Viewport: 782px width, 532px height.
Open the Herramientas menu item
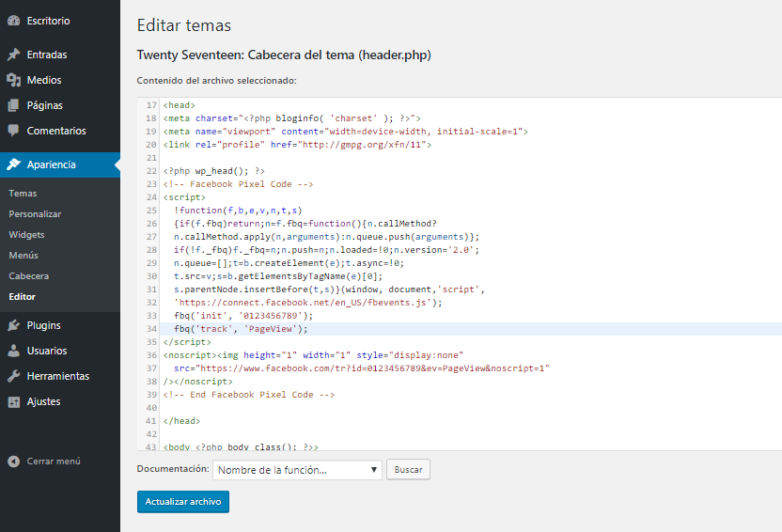click(60, 376)
